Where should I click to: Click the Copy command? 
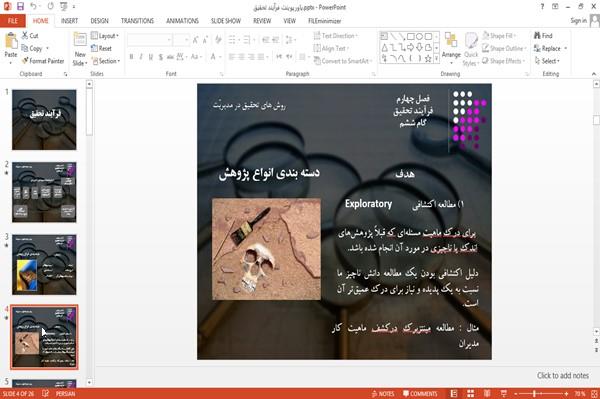coord(32,49)
